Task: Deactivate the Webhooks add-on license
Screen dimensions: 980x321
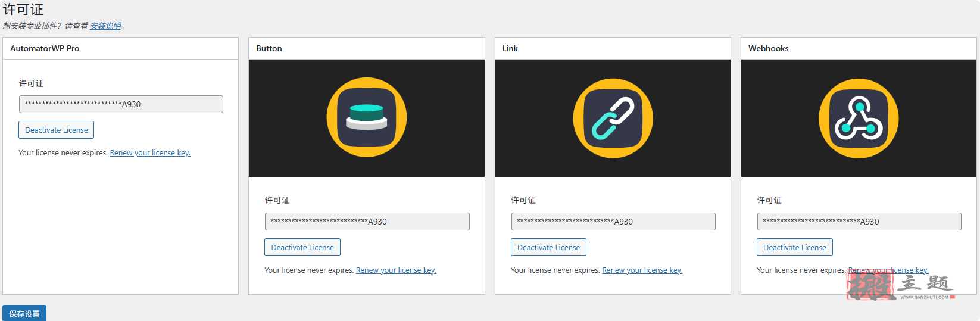Action: click(795, 247)
